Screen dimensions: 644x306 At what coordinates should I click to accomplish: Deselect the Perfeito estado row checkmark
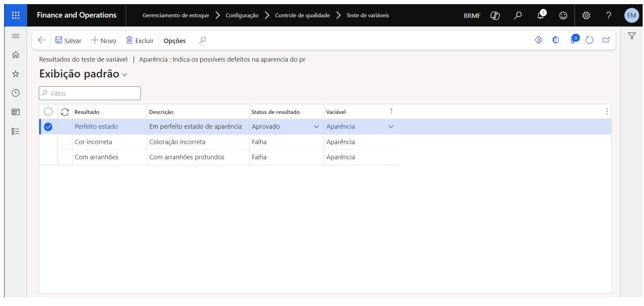click(48, 127)
